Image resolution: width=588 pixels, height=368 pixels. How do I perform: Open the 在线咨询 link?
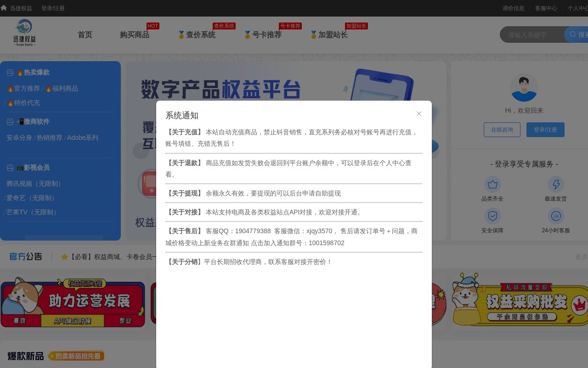(502, 129)
